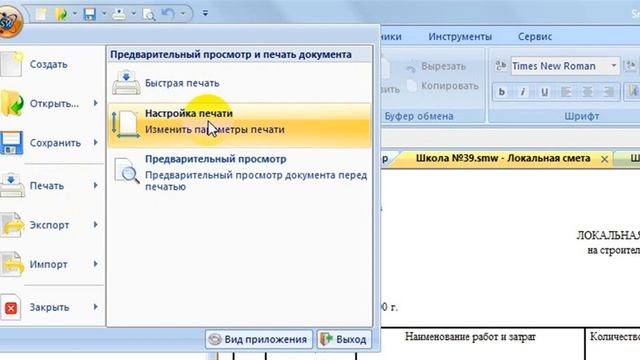Viewport: 640px width, 360px height.
Task: Open dropdown arrow beside the undo icon
Action: coord(183,13)
